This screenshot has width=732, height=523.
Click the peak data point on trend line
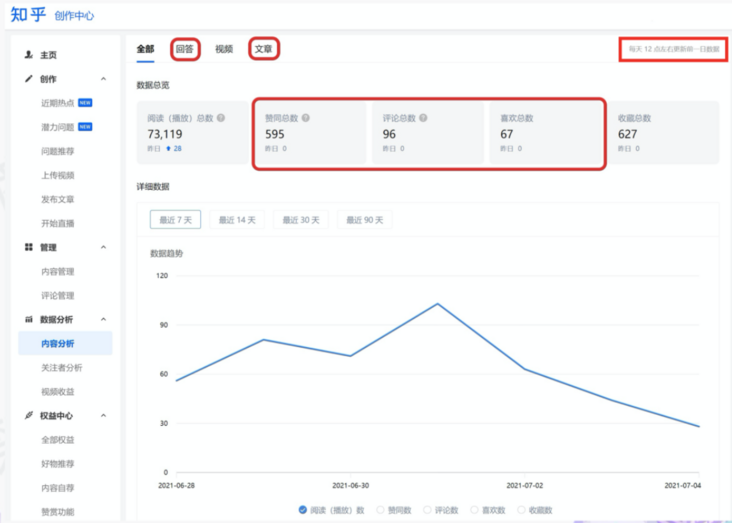pos(437,304)
